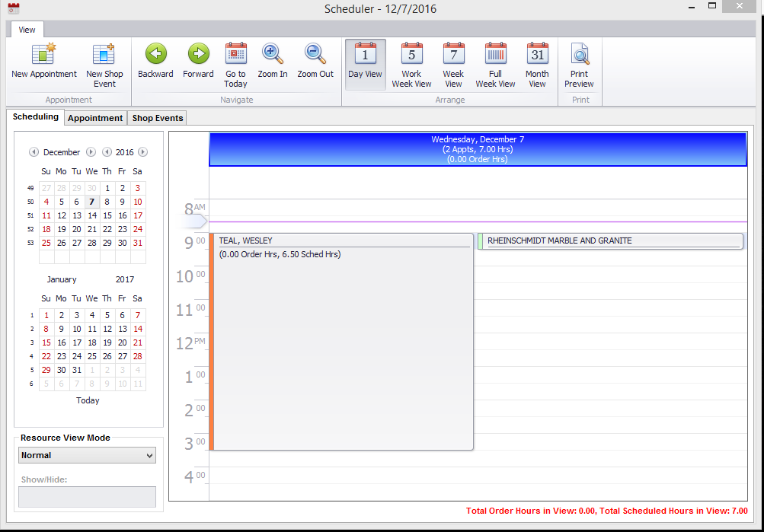
Task: Click the 2016 year label
Action: (x=125, y=152)
